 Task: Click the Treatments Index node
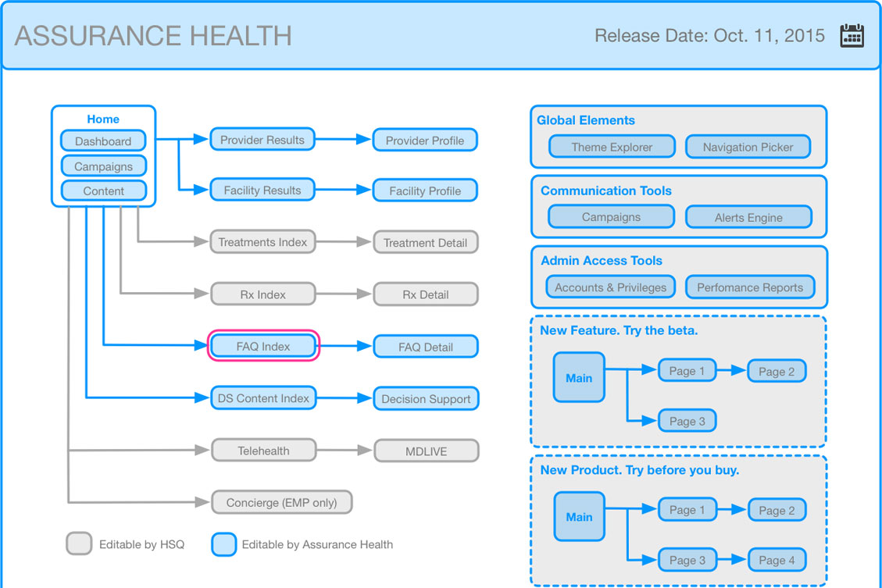point(262,242)
